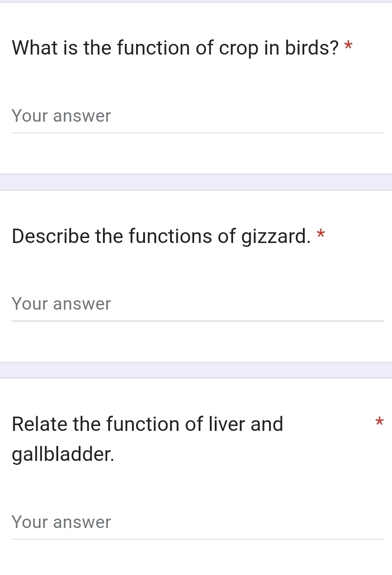Click the word 'gallbladder.' in the third question
This screenshot has height=575, width=392.
click(x=63, y=455)
